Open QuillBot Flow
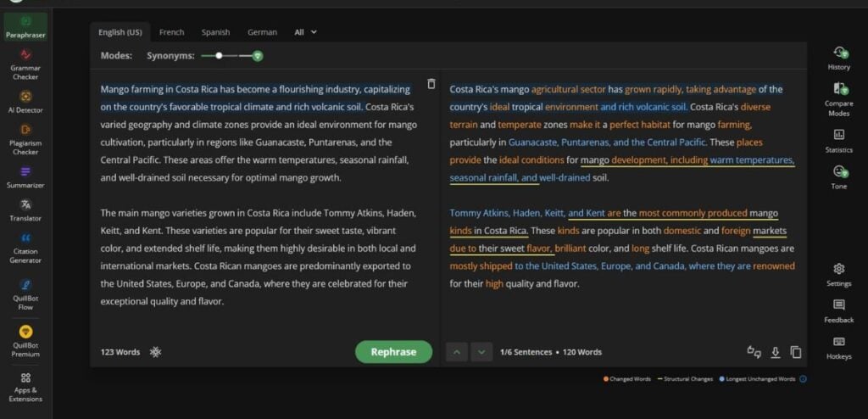The width and height of the screenshot is (868, 419). pos(25,293)
